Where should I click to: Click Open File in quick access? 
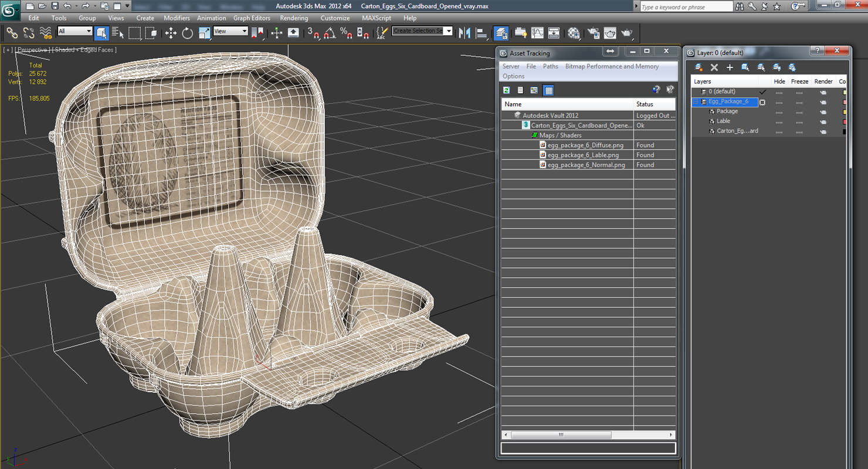42,6
